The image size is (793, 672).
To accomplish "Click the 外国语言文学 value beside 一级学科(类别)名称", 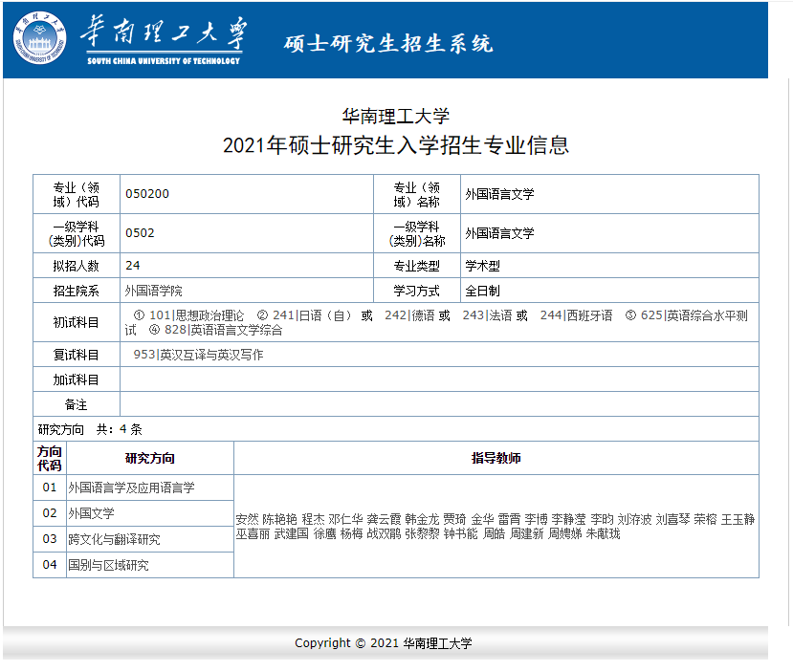I will pyautogui.click(x=499, y=233).
